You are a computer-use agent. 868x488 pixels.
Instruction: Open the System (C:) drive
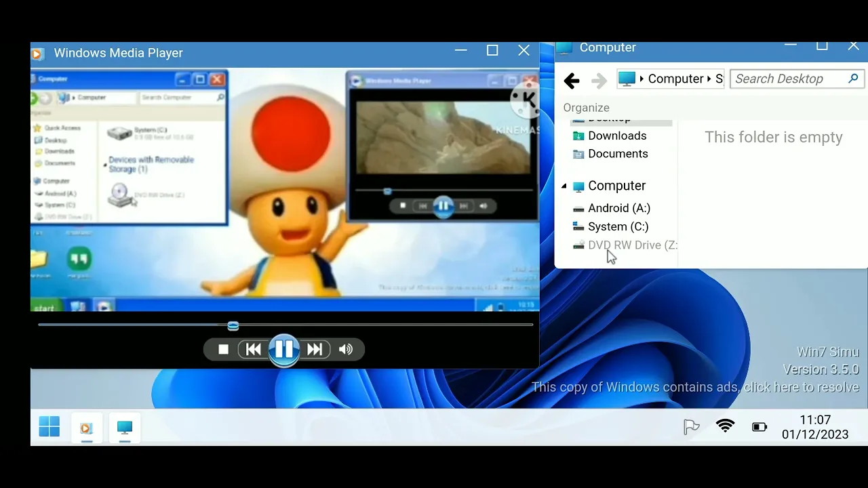click(618, 226)
